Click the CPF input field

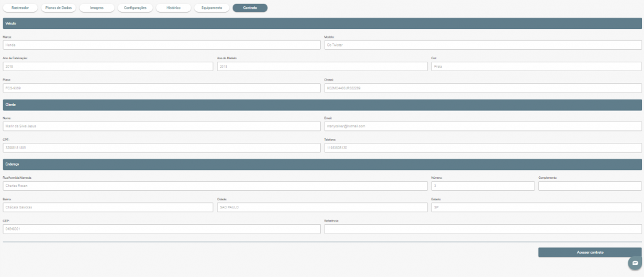pos(162,148)
